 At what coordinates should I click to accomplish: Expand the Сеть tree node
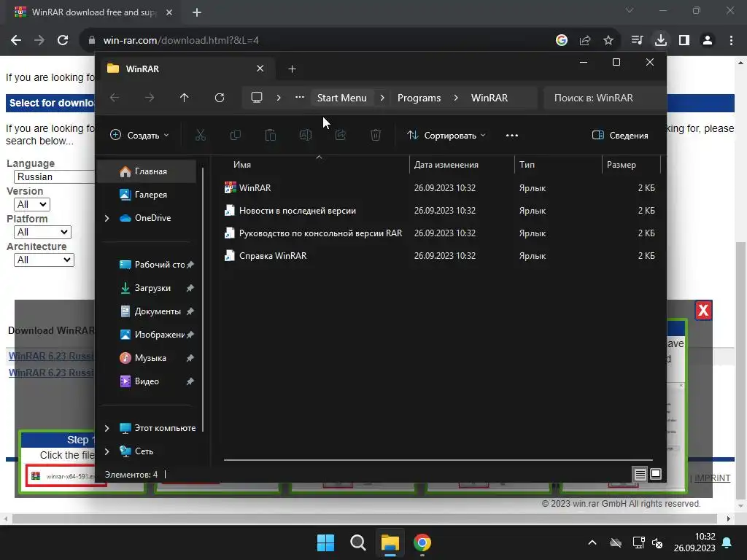click(x=107, y=451)
